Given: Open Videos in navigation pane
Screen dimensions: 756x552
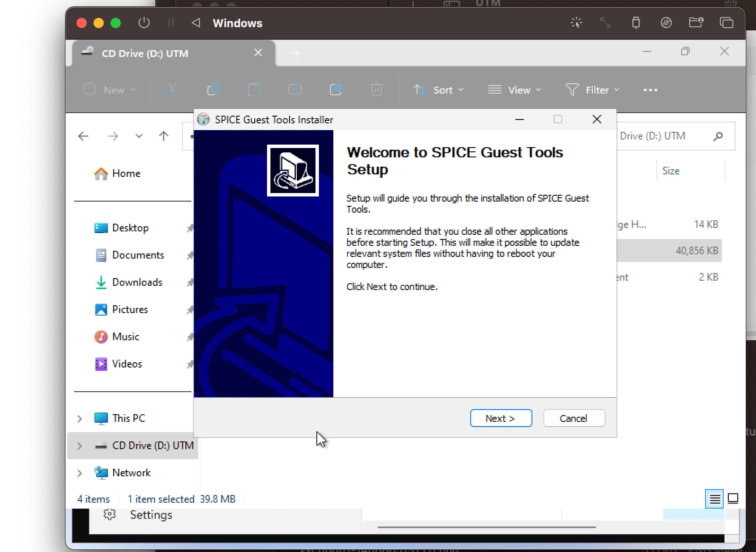Looking at the screenshot, I should coord(118,364).
